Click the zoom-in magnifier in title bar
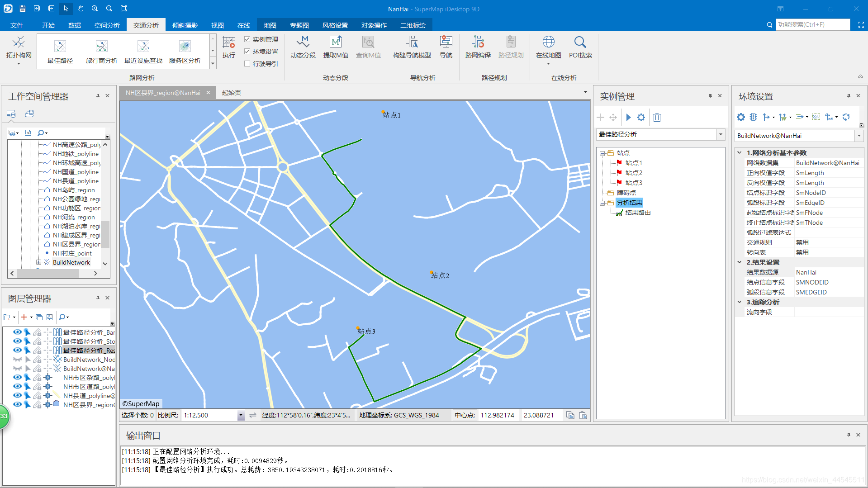Viewport: 868px width, 488px height. point(95,9)
